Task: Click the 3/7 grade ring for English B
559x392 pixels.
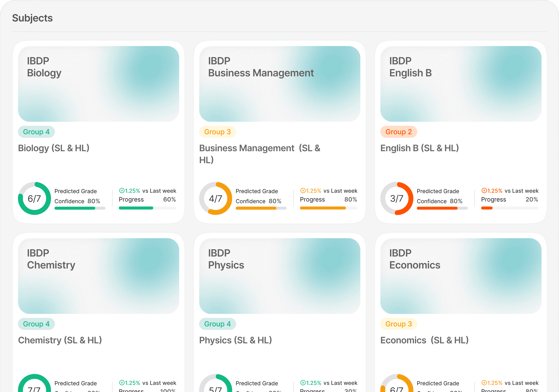Action: 397,198
